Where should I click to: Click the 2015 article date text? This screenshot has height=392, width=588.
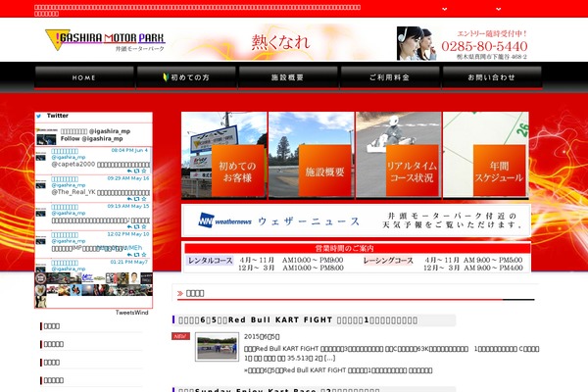point(262,336)
